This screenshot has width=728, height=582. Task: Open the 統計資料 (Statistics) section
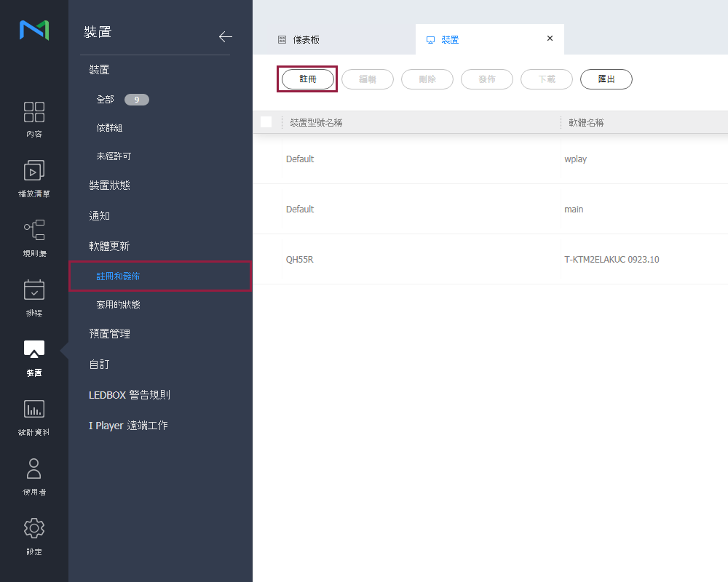click(34, 418)
